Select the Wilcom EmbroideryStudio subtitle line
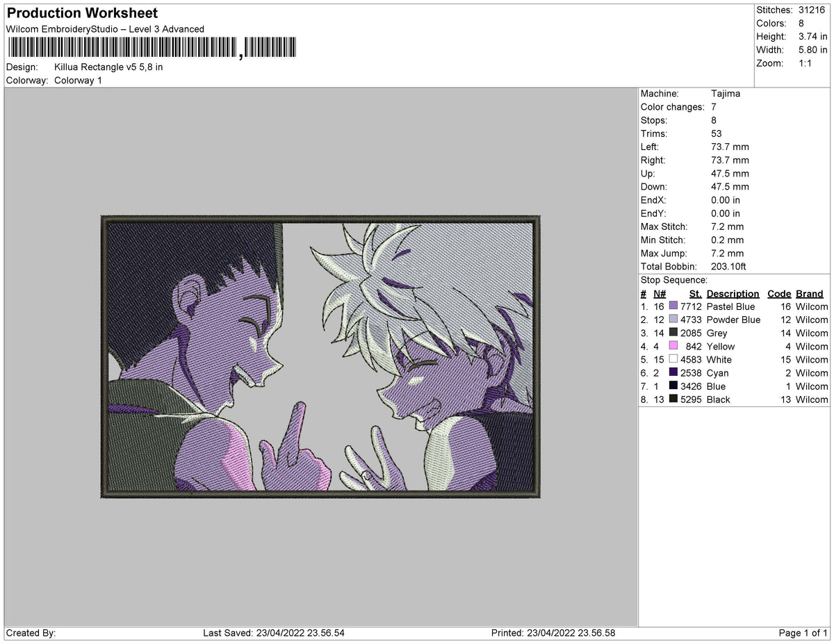This screenshot has width=834, height=644. [x=103, y=29]
